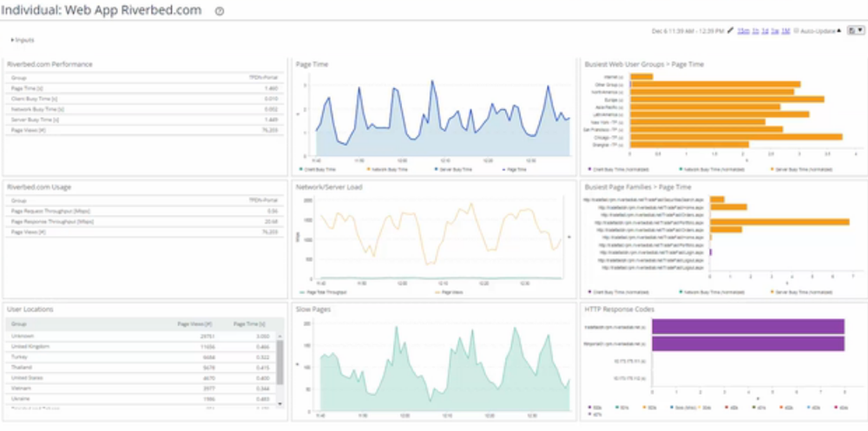Set time range to 1M

coord(785,31)
